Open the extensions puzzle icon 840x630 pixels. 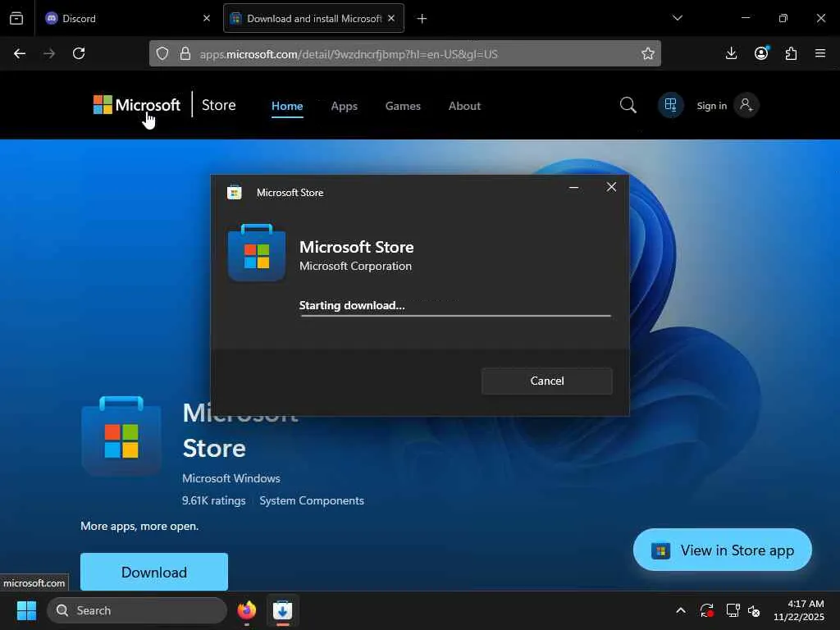791,53
